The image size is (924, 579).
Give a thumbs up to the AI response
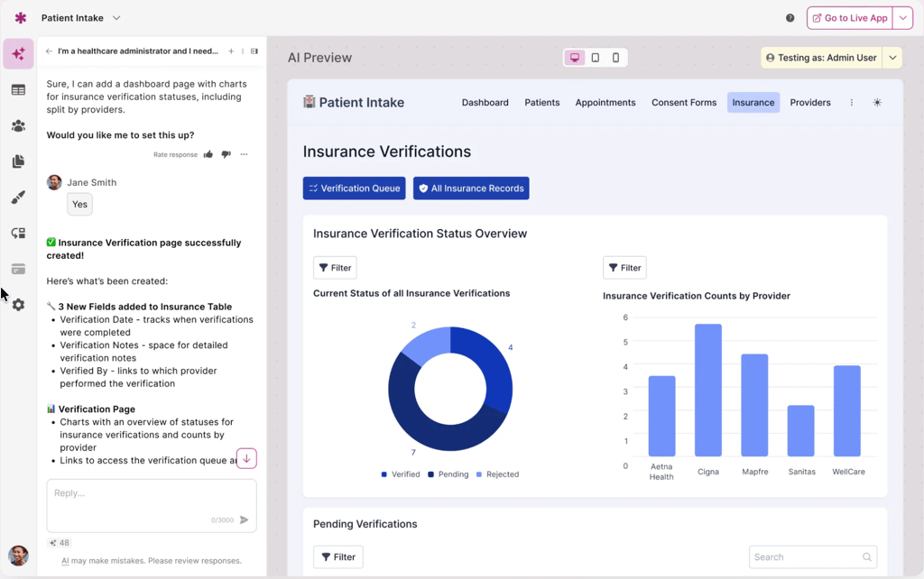[208, 154]
